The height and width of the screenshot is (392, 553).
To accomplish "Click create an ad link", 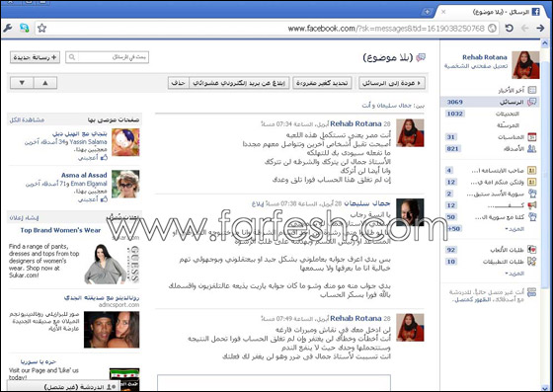I will (24, 218).
